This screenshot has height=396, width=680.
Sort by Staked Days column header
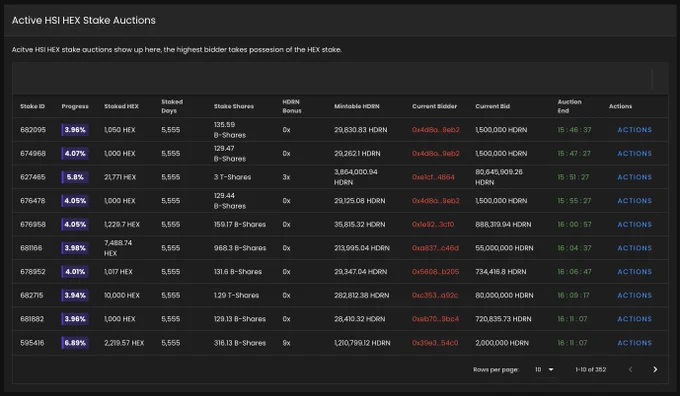click(x=172, y=106)
